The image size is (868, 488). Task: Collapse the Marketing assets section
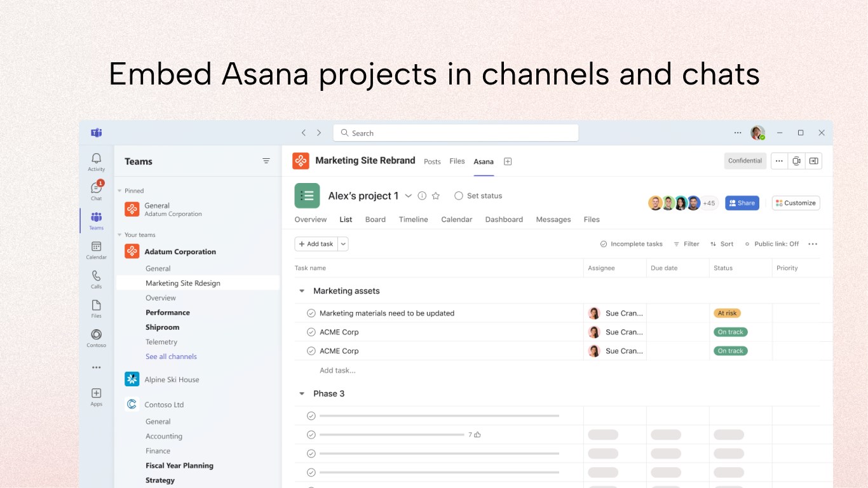302,291
